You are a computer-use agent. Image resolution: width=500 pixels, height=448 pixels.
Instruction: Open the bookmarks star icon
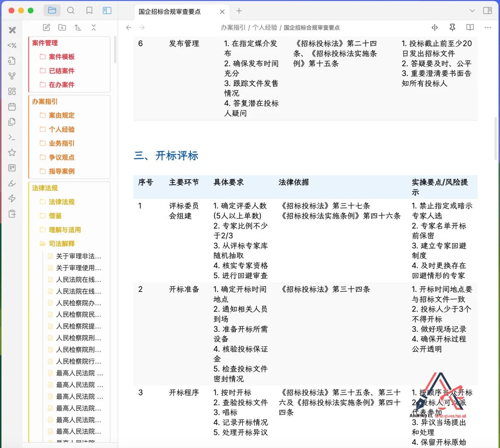[12, 152]
